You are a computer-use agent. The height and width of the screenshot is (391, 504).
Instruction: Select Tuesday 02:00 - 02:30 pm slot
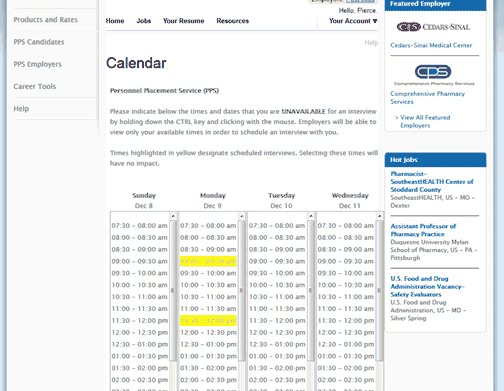click(277, 380)
